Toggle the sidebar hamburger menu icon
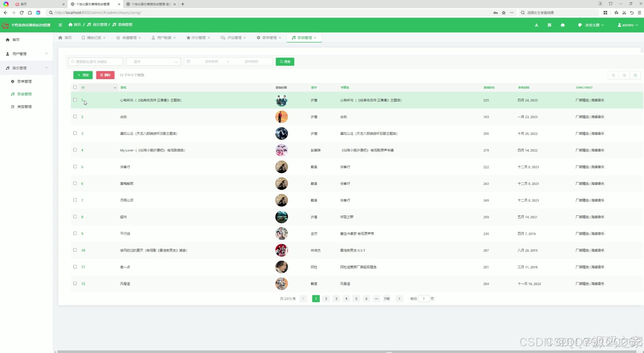The width and height of the screenshot is (644, 353). pos(60,25)
